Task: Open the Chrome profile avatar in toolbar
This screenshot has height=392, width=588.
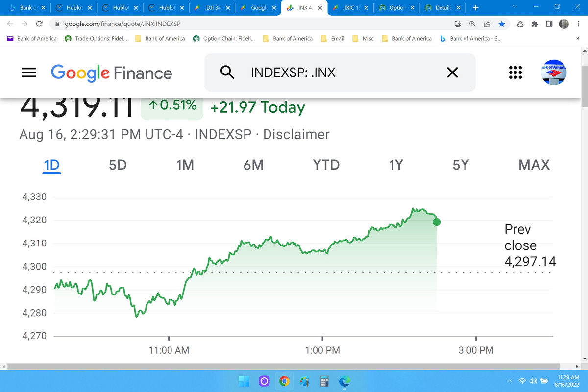Action: pos(563,24)
